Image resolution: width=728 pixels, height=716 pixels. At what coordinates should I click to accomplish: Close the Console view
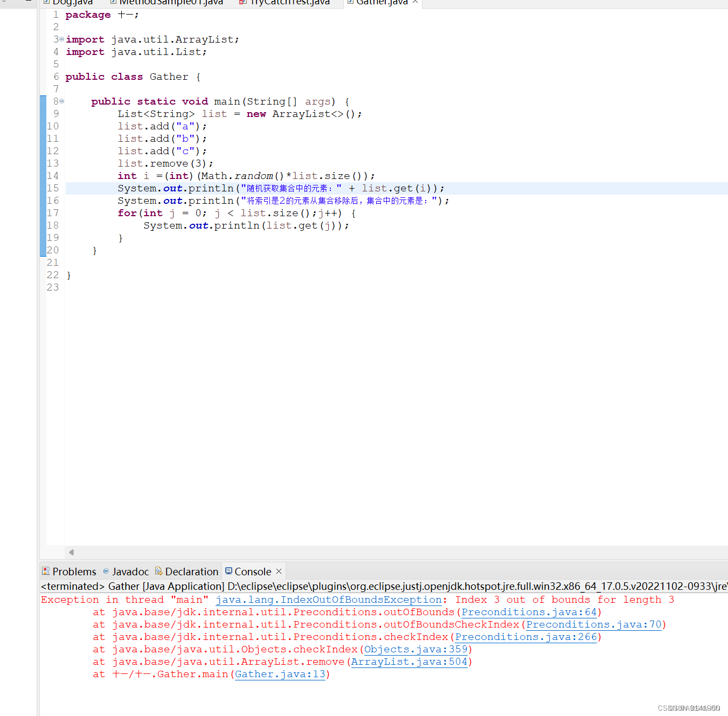pyautogui.click(x=279, y=571)
